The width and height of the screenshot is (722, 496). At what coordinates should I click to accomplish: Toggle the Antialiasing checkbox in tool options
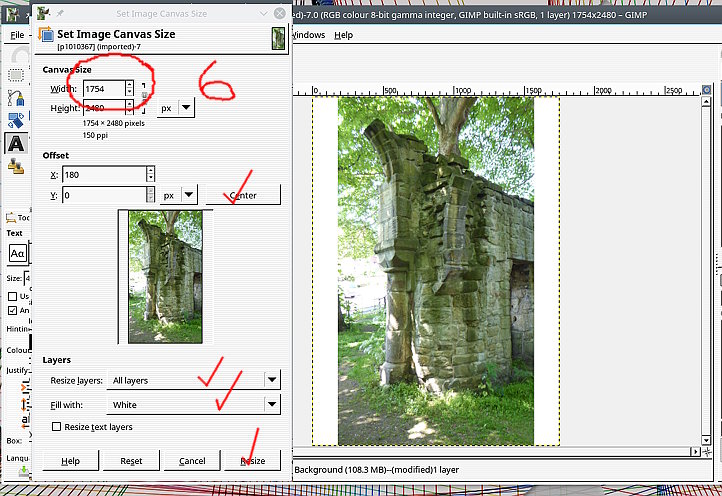[12, 310]
